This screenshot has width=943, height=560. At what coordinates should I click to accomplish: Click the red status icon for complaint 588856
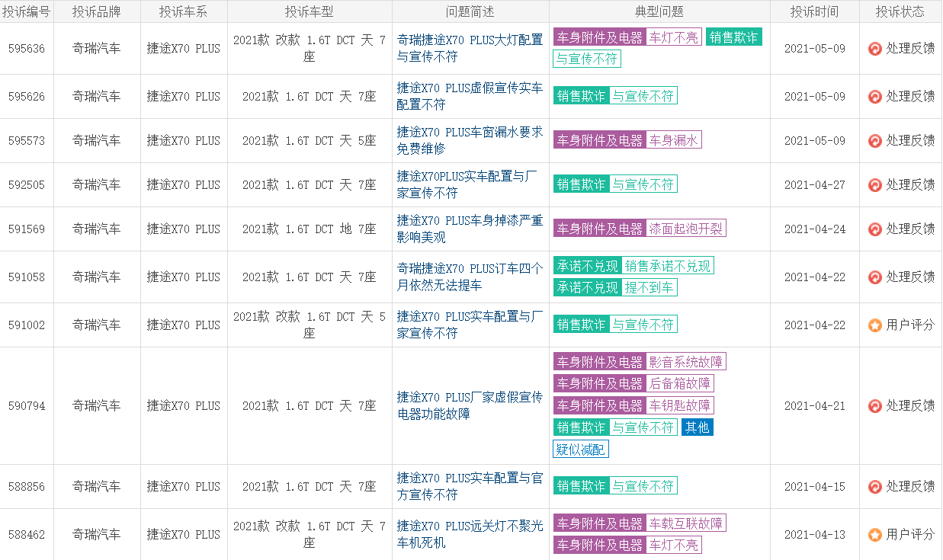click(875, 487)
